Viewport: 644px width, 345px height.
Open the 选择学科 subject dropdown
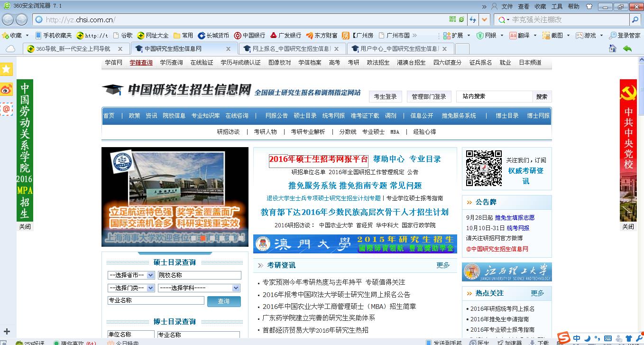tap(199, 288)
